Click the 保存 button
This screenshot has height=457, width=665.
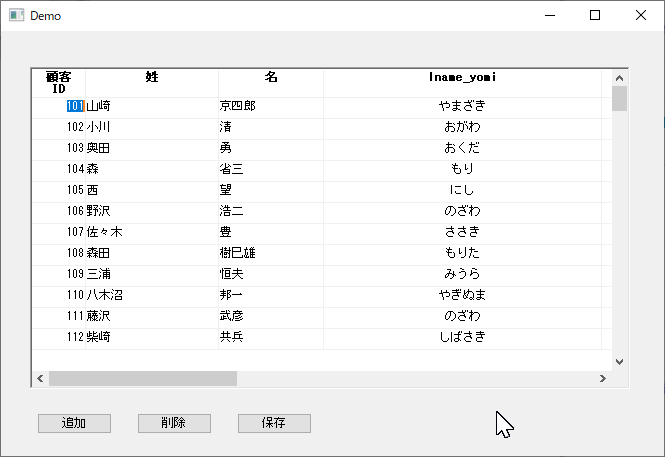(274, 423)
